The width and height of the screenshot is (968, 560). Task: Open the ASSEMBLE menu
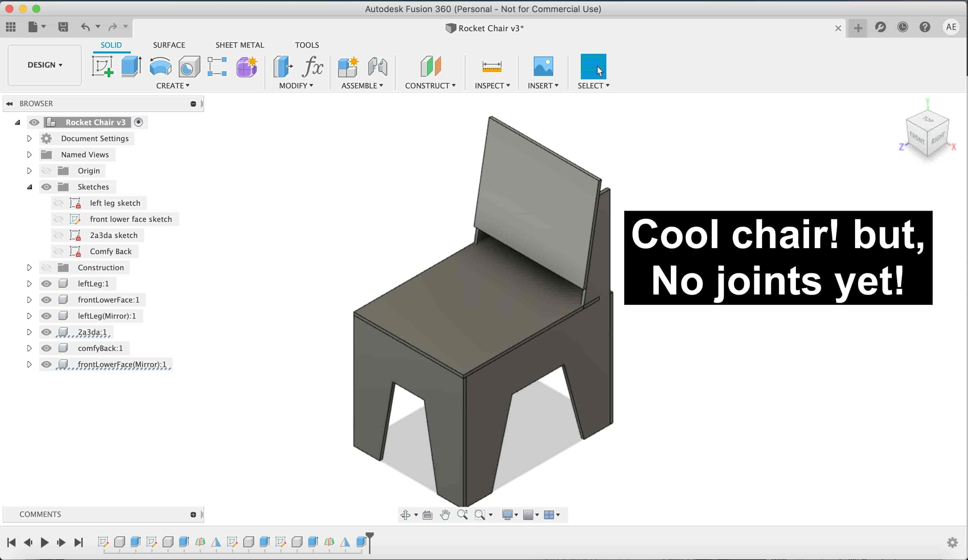(362, 86)
